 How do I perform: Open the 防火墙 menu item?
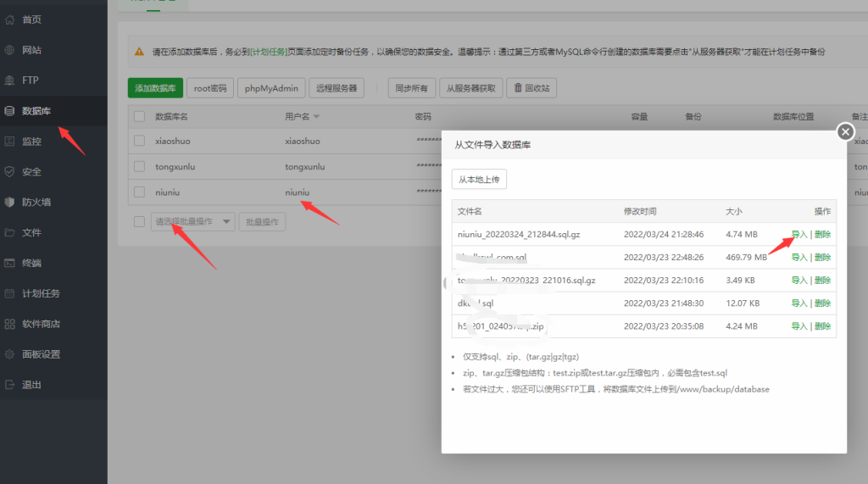click(36, 203)
